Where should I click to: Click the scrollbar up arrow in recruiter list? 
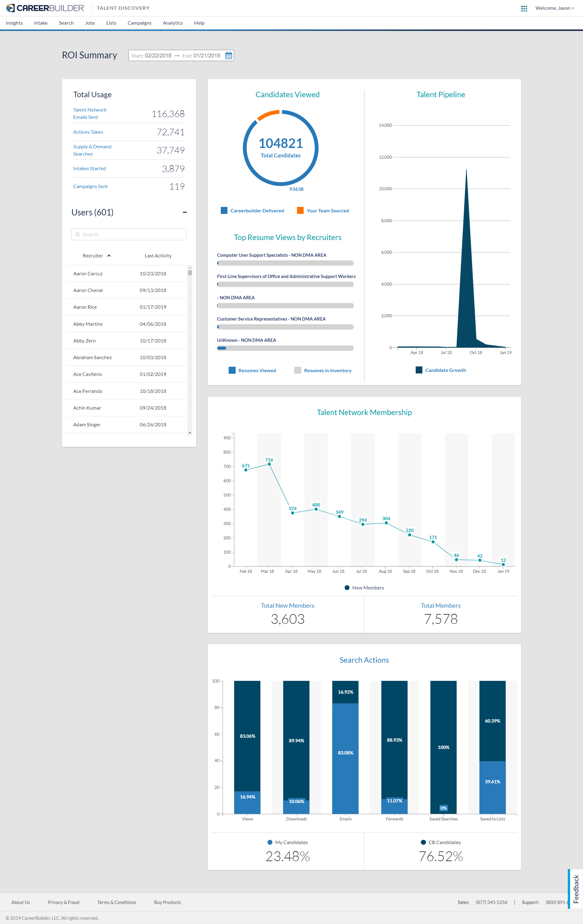click(x=190, y=267)
